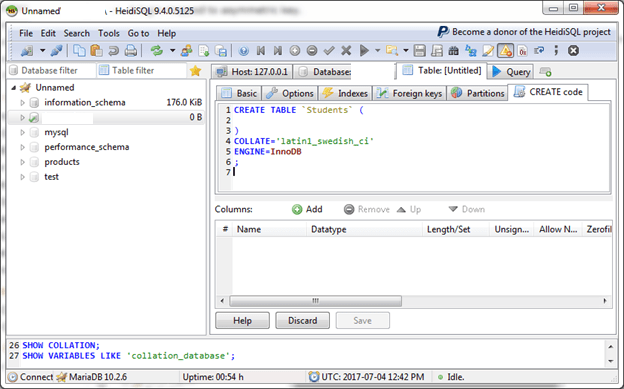
Task: Toggle the stop on errors warning button
Action: (505, 51)
